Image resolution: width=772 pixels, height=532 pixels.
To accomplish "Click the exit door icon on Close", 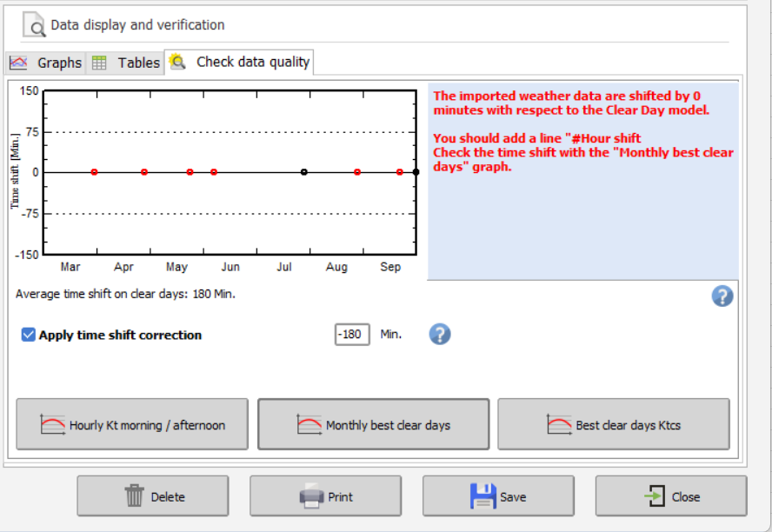I will pos(654,496).
